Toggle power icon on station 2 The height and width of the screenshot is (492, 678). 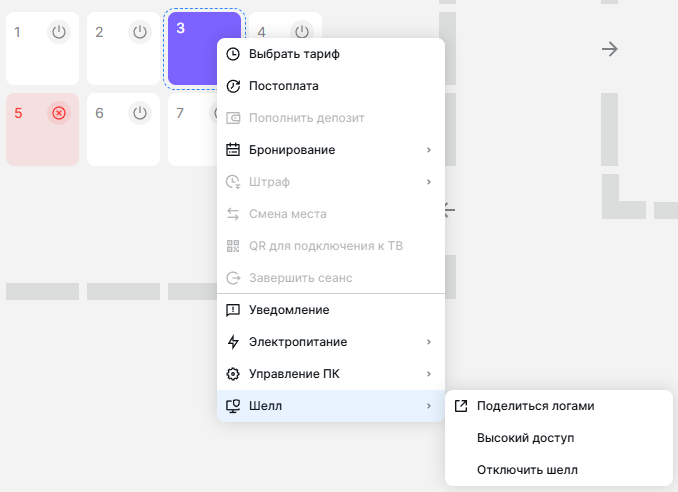click(x=140, y=32)
